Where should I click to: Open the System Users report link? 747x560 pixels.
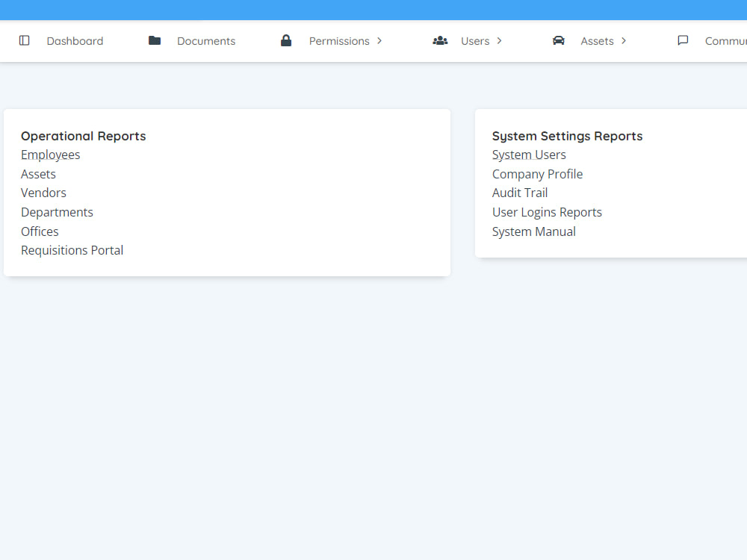tap(529, 155)
